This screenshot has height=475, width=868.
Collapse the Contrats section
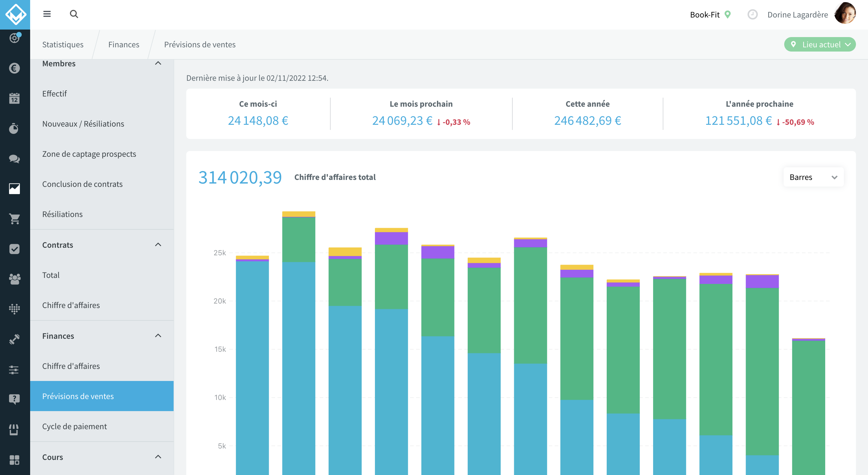click(158, 244)
